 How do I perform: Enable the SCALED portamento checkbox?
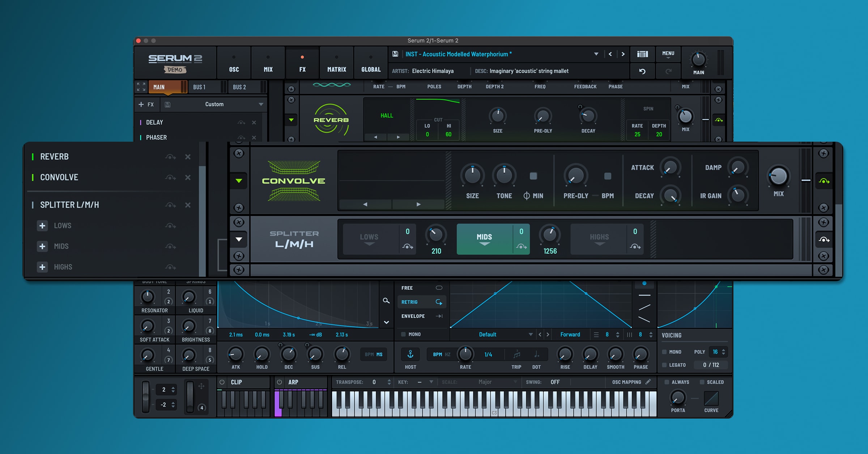pos(702,382)
